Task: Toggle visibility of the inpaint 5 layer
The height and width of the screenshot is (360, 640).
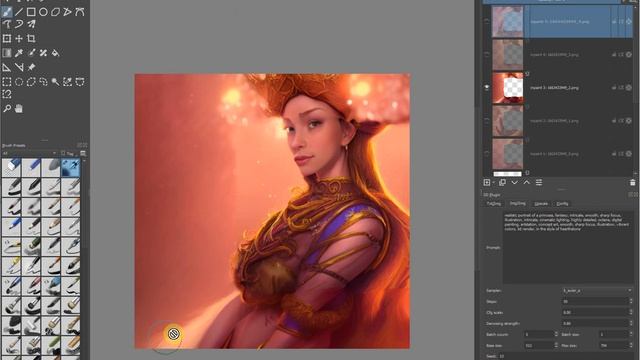Action: [x=487, y=21]
